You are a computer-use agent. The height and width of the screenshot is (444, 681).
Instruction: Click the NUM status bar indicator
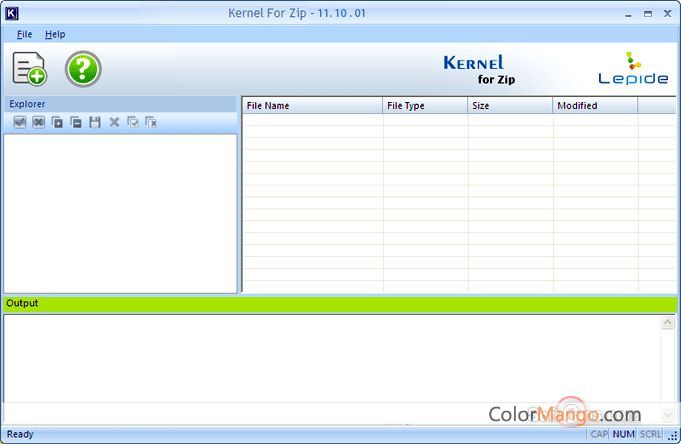point(624,434)
